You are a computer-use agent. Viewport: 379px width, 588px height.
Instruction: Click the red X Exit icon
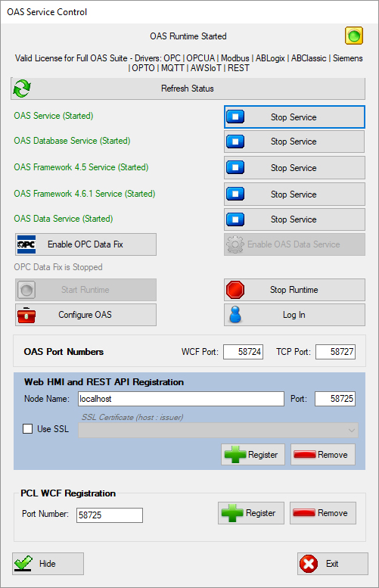point(309,564)
